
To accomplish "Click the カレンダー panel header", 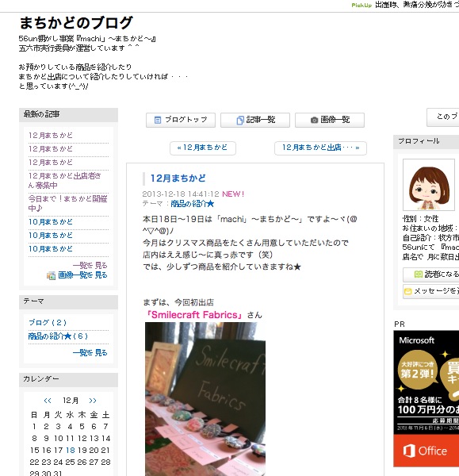I will click(68, 380).
